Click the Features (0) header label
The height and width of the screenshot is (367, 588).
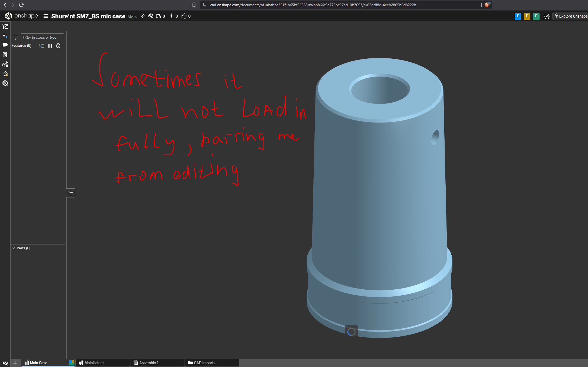coord(21,46)
